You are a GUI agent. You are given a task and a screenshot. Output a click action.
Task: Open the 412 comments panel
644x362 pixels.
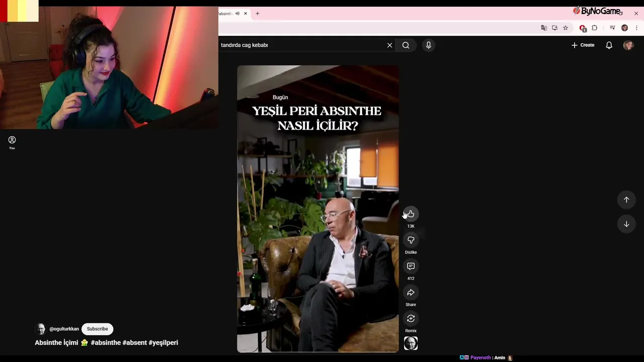click(x=411, y=266)
